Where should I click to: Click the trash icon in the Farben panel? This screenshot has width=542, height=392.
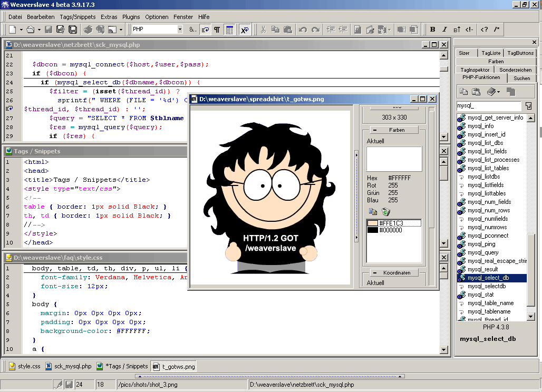click(386, 212)
